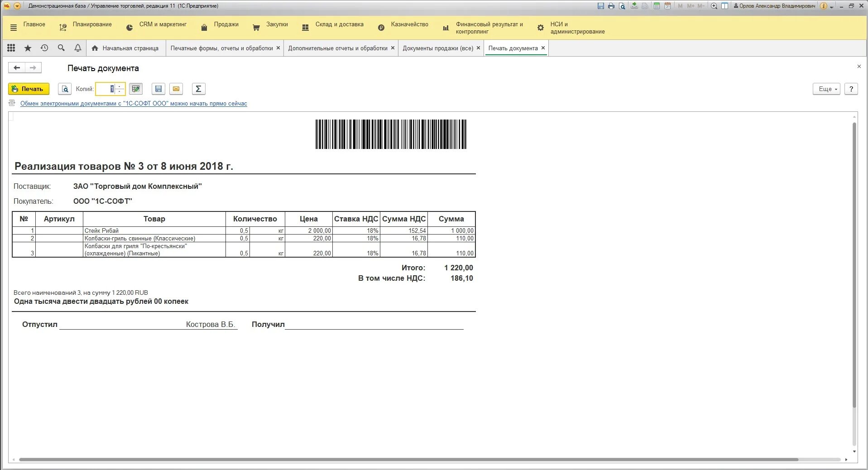Viewport: 868px width, 470px height.
Task: Click the Стейк Рибай cell
Action: (x=154, y=230)
